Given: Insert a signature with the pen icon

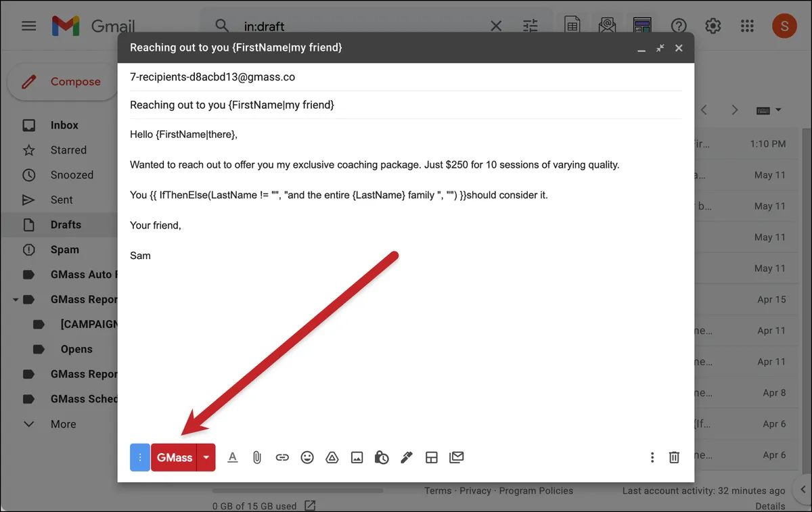Looking at the screenshot, I should pos(407,458).
